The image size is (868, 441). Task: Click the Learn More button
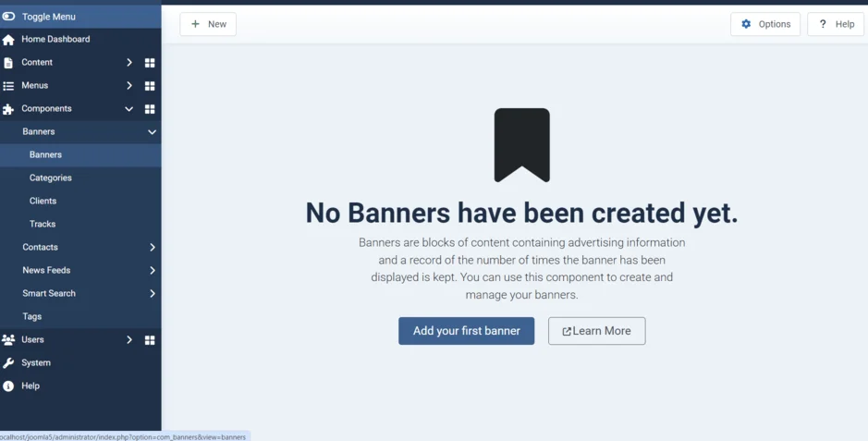point(597,331)
